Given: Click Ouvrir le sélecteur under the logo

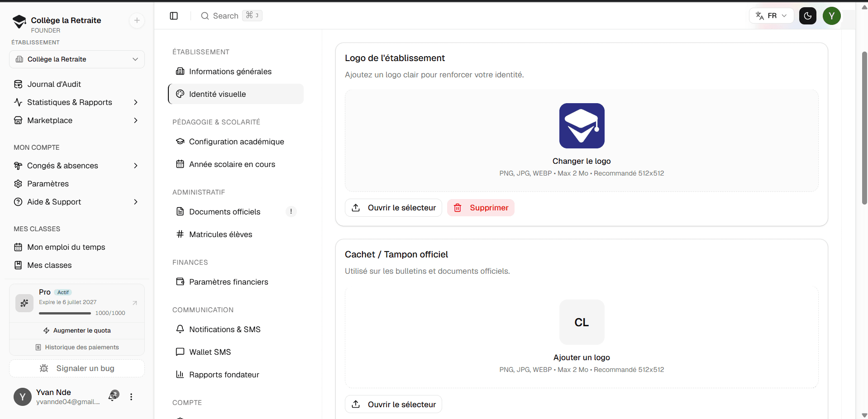Looking at the screenshot, I should pyautogui.click(x=393, y=208).
